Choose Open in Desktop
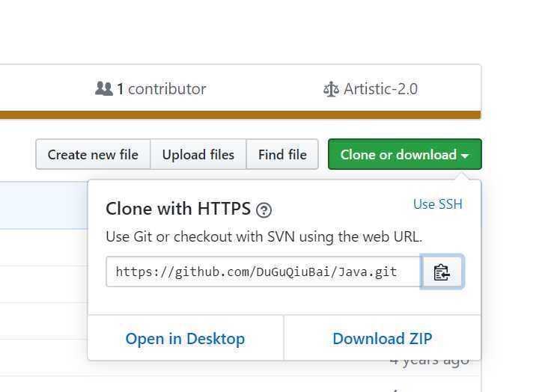The height and width of the screenshot is (392, 551). point(185,339)
